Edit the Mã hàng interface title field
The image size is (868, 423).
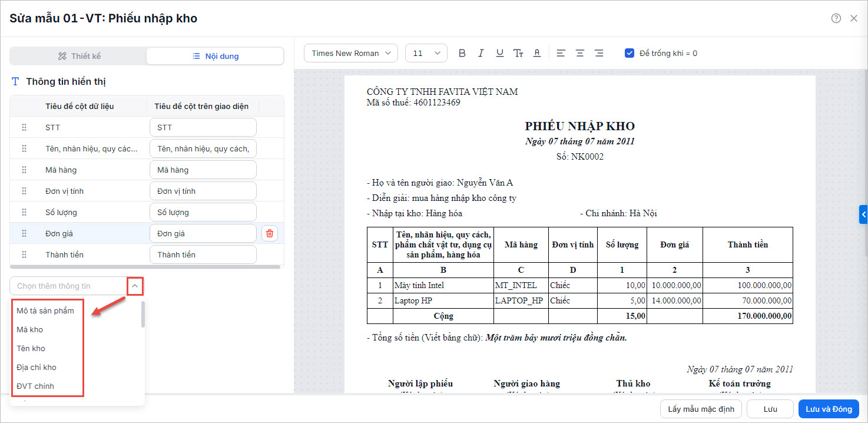click(203, 170)
